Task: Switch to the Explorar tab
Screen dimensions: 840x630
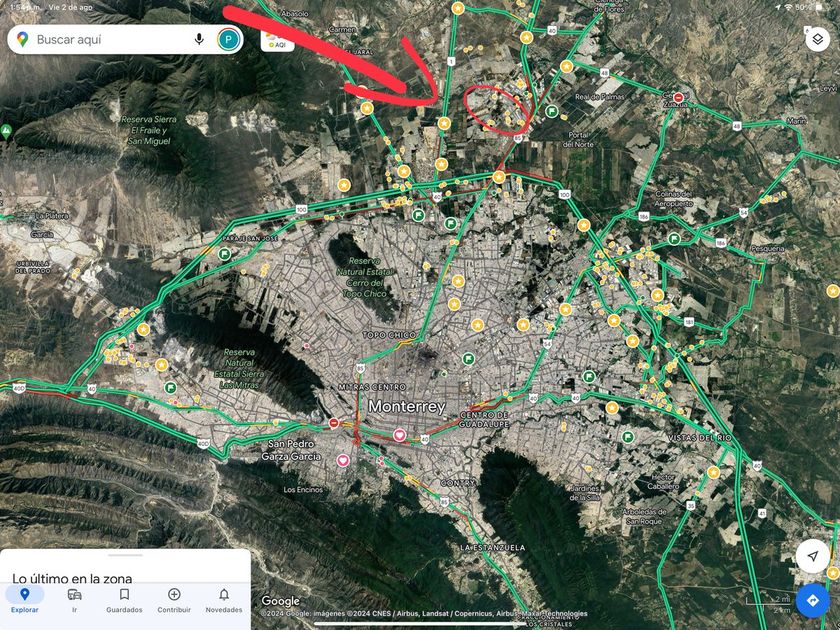Action: click(25, 600)
